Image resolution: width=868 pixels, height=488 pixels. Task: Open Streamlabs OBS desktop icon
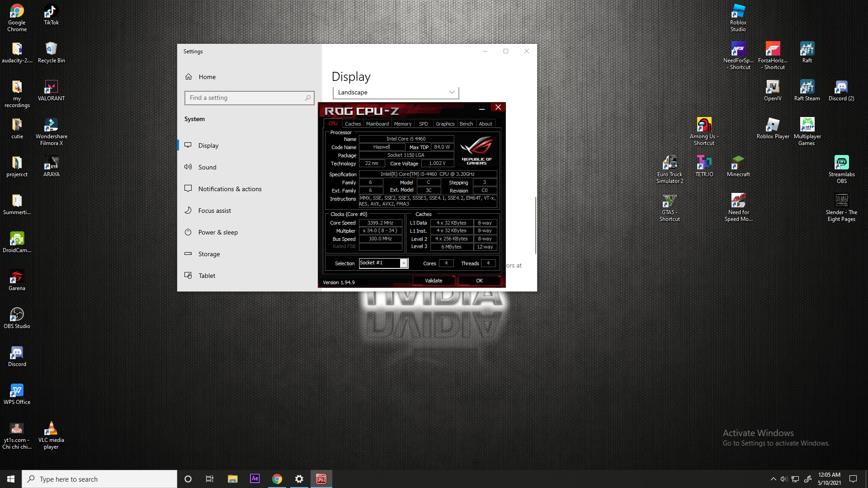point(841,170)
